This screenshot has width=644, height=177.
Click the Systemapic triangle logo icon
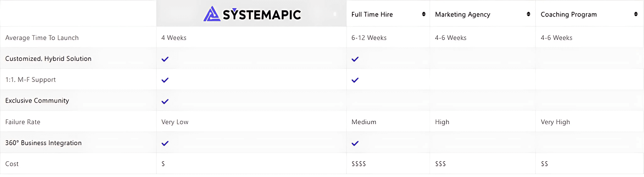(212, 14)
